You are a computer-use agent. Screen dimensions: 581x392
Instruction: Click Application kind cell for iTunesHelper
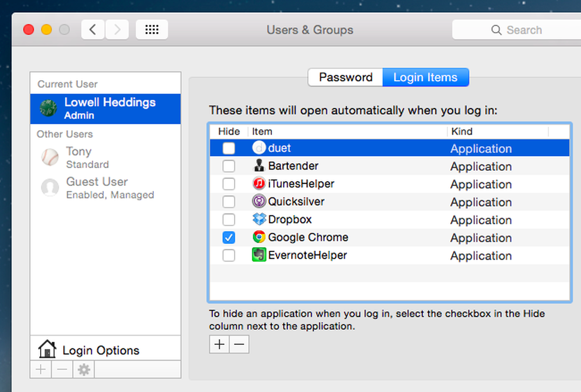pyautogui.click(x=481, y=185)
